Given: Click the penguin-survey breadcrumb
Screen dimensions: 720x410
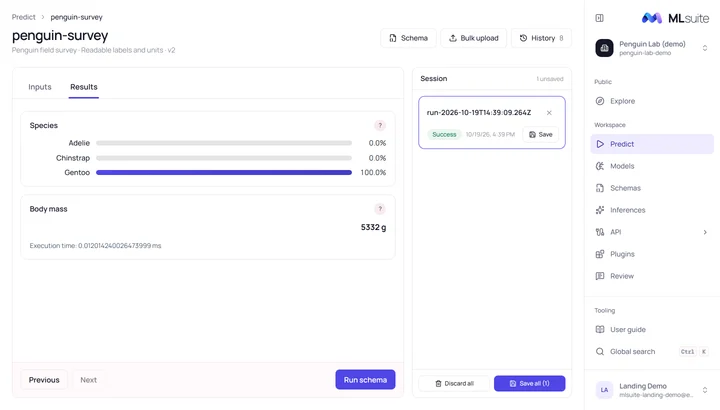Looking at the screenshot, I should click(x=76, y=17).
